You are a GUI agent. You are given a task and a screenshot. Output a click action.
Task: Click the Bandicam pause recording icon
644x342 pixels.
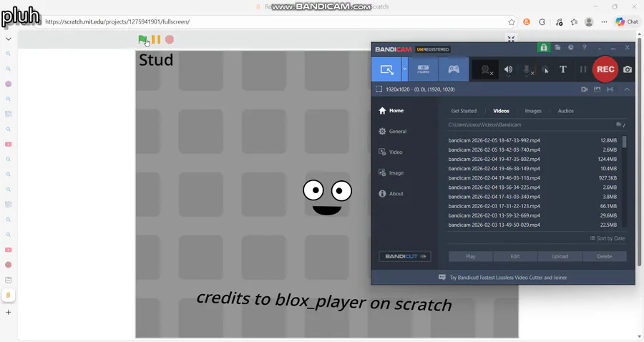pos(582,69)
